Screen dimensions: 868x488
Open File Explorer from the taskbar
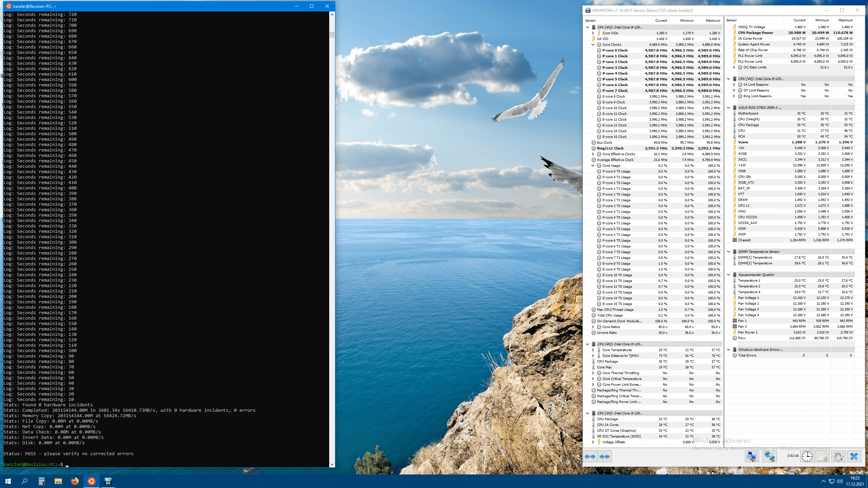58,481
